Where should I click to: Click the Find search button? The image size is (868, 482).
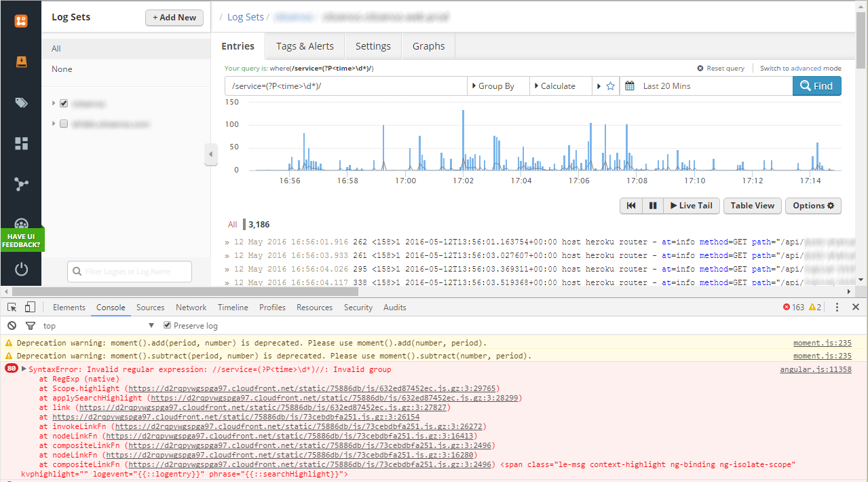click(817, 86)
